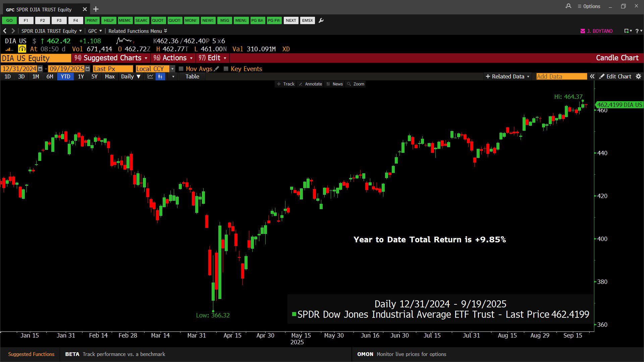Click the NEXT key
The height and width of the screenshot is (362, 644).
291,20
